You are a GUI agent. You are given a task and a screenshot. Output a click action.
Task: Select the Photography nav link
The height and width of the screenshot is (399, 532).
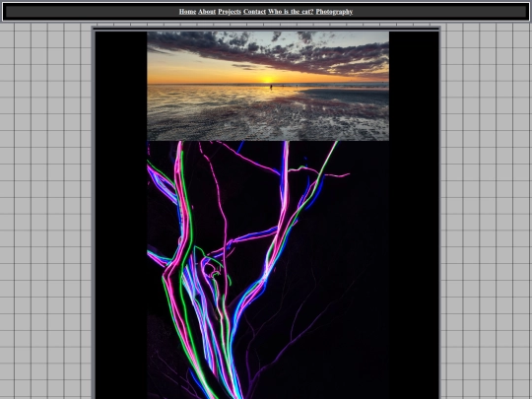(x=334, y=12)
